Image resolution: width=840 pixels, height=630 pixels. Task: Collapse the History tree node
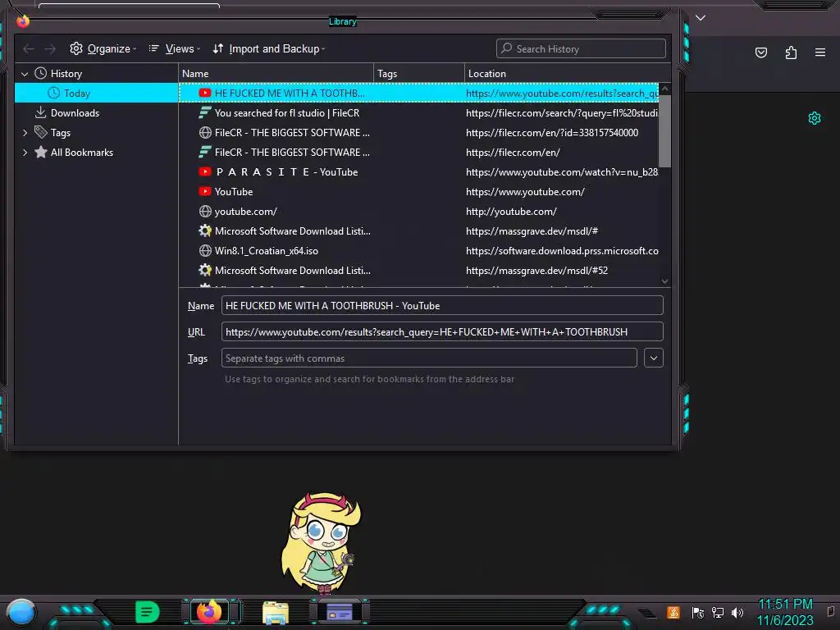(25, 74)
